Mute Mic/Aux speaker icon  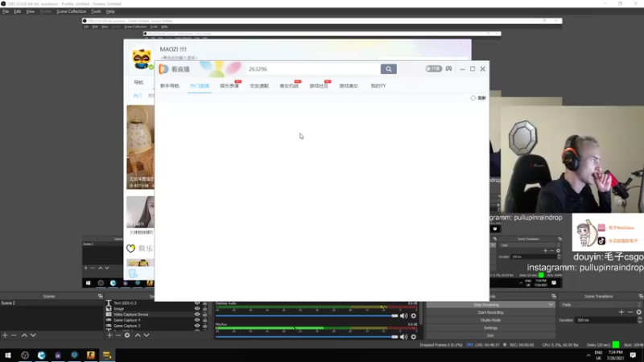point(404,336)
